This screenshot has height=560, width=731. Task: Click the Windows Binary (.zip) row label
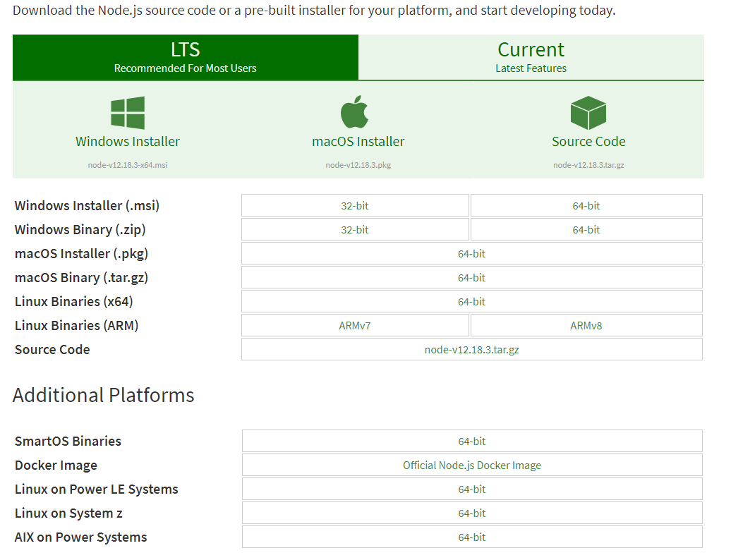[80, 230]
